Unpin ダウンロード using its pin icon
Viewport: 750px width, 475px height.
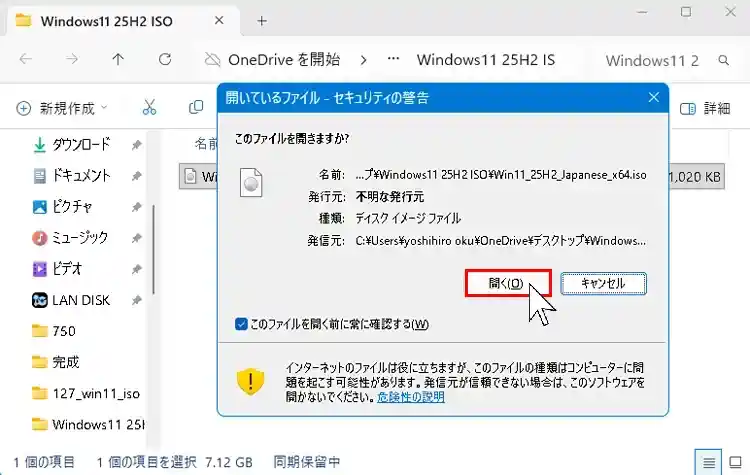point(137,144)
